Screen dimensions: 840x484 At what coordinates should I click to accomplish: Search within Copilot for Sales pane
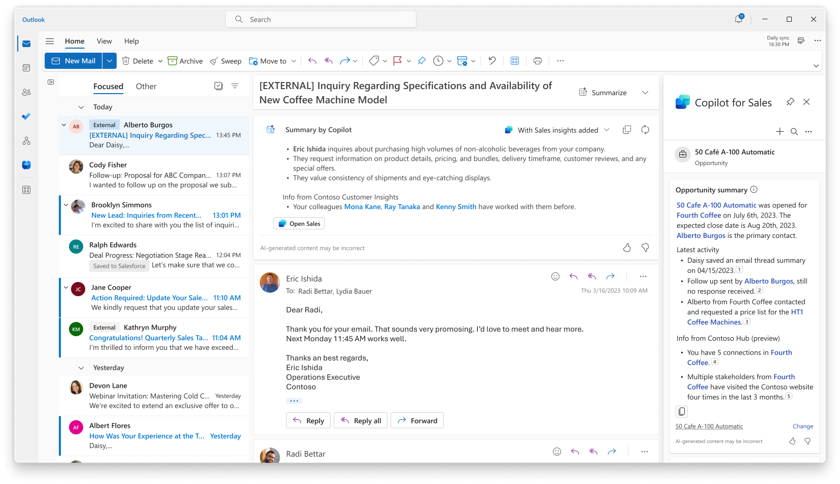794,131
